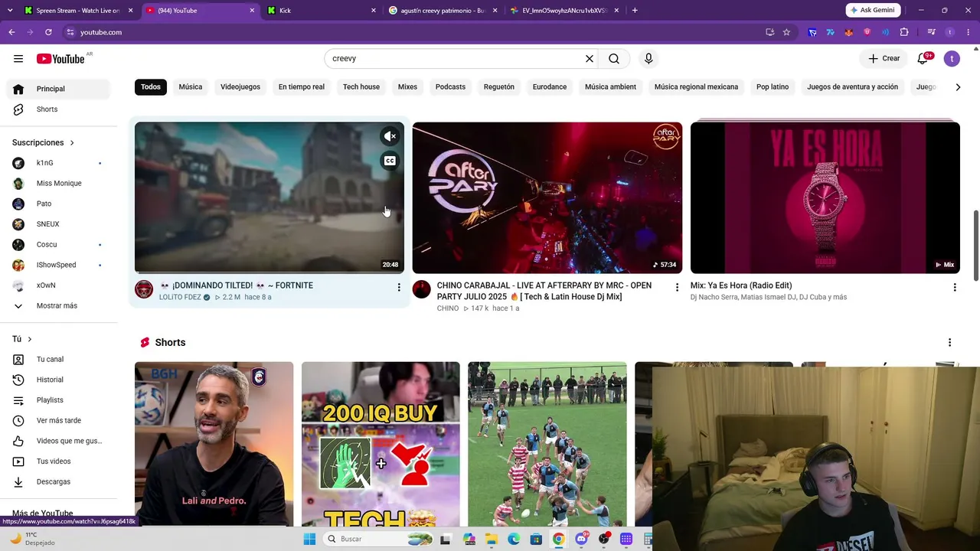
Task: Open Chrome media controls icon
Action: click(931, 32)
